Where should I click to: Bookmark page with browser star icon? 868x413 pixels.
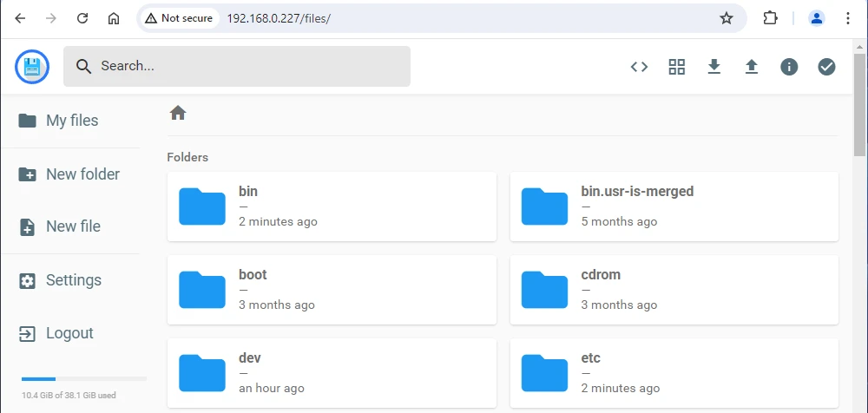tap(727, 18)
